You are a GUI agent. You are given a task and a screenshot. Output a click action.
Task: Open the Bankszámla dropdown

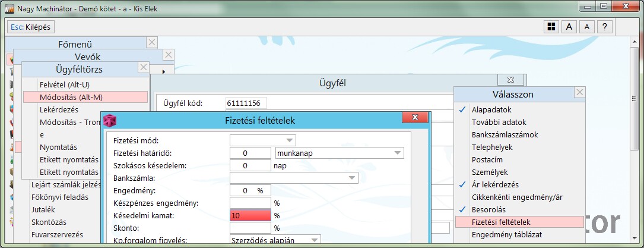point(294,178)
